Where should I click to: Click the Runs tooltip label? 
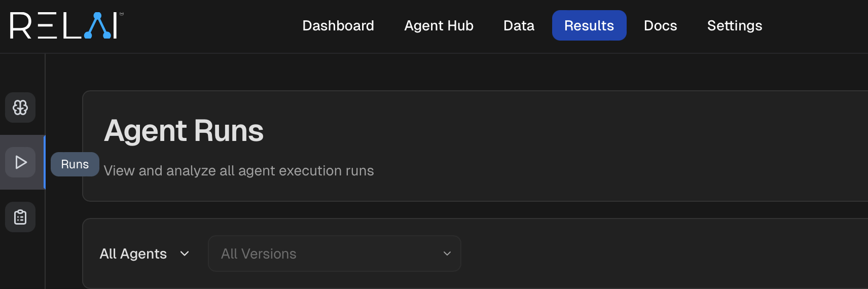75,164
